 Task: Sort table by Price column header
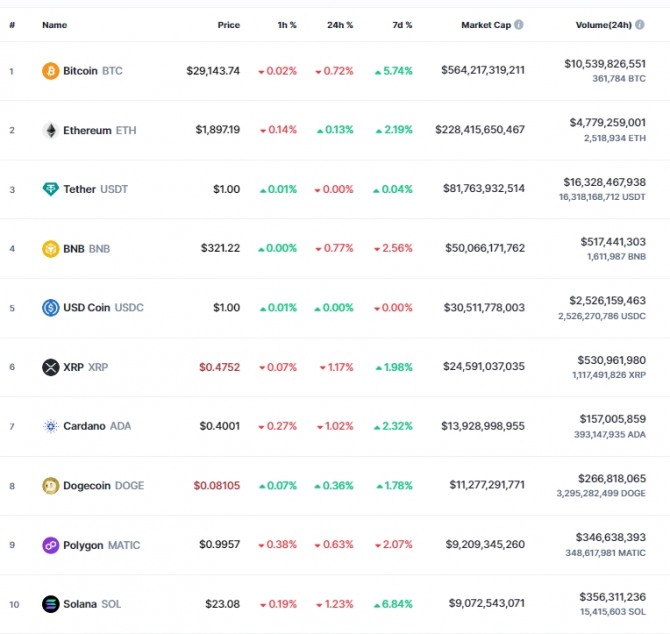229,25
